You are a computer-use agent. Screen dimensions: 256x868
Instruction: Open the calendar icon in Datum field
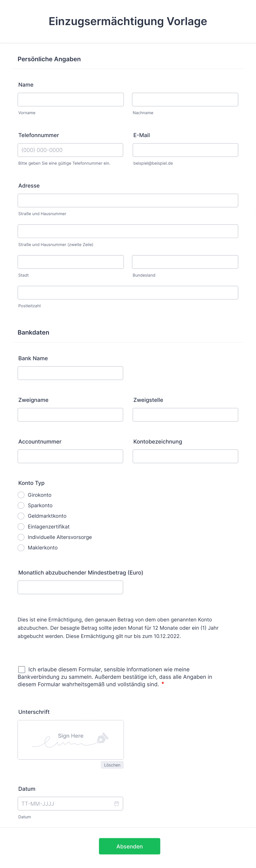[x=116, y=803]
